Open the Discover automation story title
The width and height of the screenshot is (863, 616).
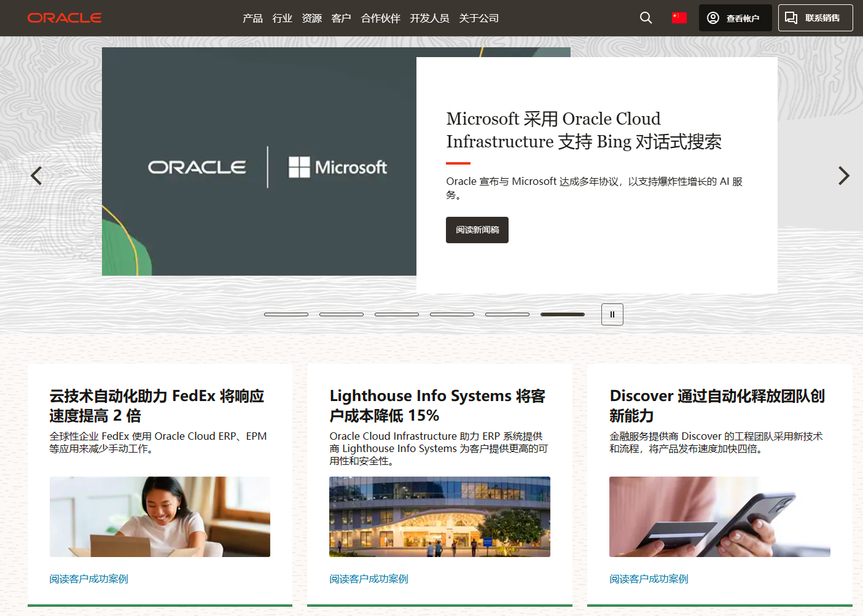tap(717, 405)
